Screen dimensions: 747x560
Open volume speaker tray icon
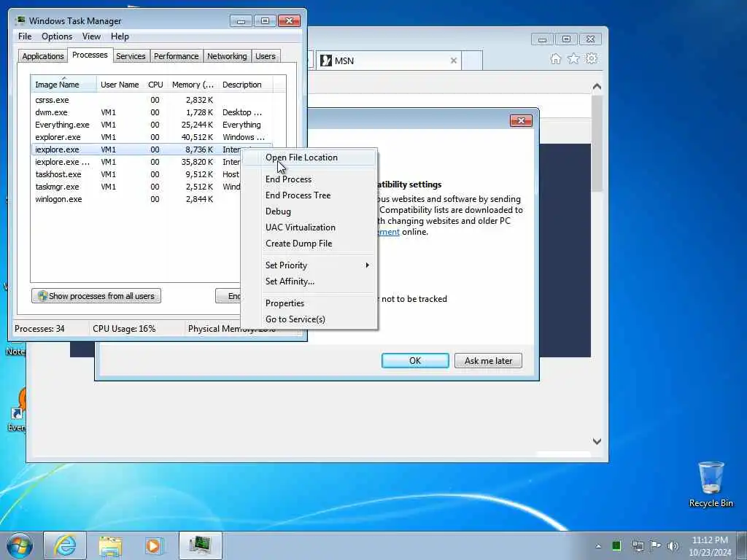(x=673, y=545)
